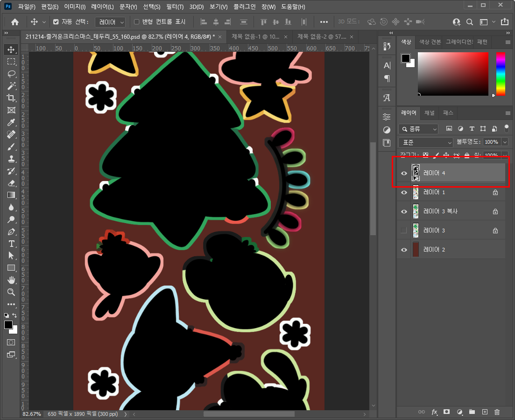Open the layers panel options menu
The width and height of the screenshot is (515, 420).
pos(508,113)
